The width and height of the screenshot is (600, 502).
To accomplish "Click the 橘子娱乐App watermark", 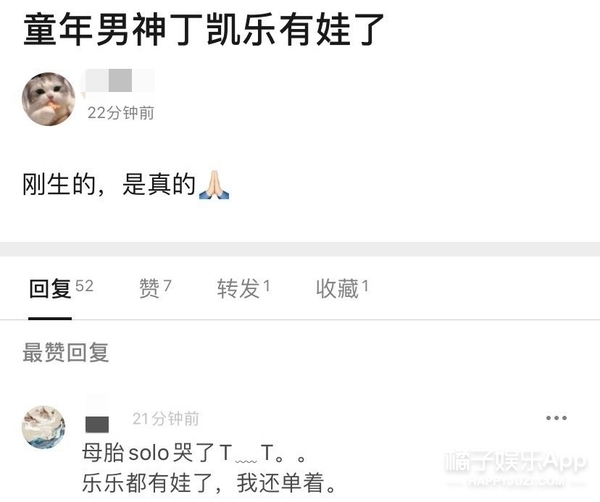I will pos(516,461).
